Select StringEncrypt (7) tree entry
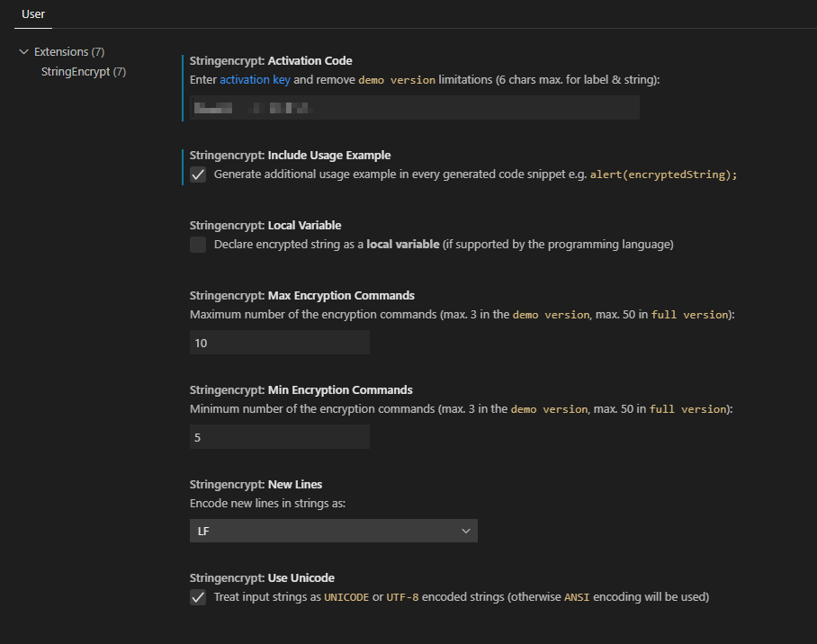This screenshot has height=644, width=817. 84,71
